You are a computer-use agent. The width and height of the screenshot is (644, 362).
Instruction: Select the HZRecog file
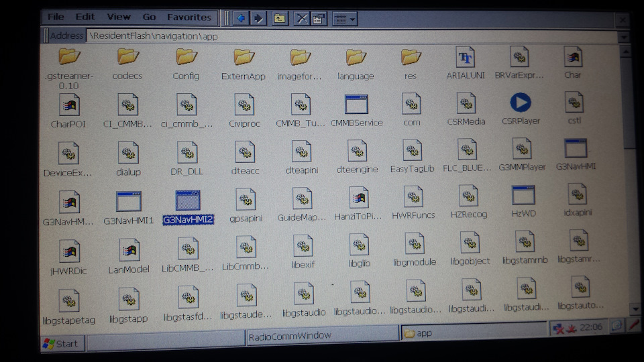click(469, 202)
